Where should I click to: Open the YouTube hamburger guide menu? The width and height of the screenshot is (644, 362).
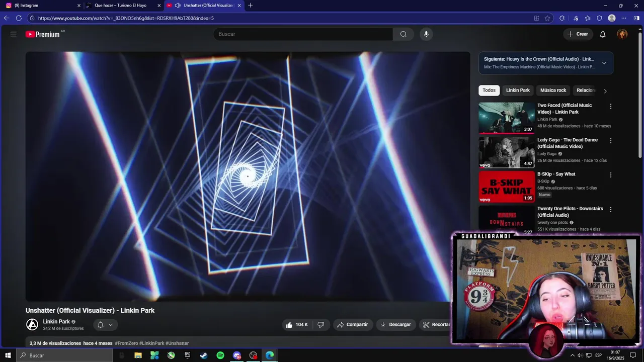[14, 34]
